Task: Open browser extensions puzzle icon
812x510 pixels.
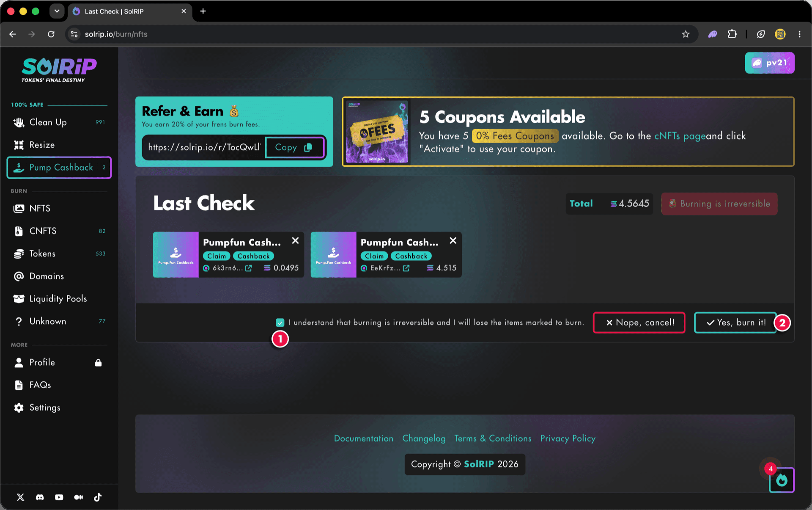Action: (732, 34)
